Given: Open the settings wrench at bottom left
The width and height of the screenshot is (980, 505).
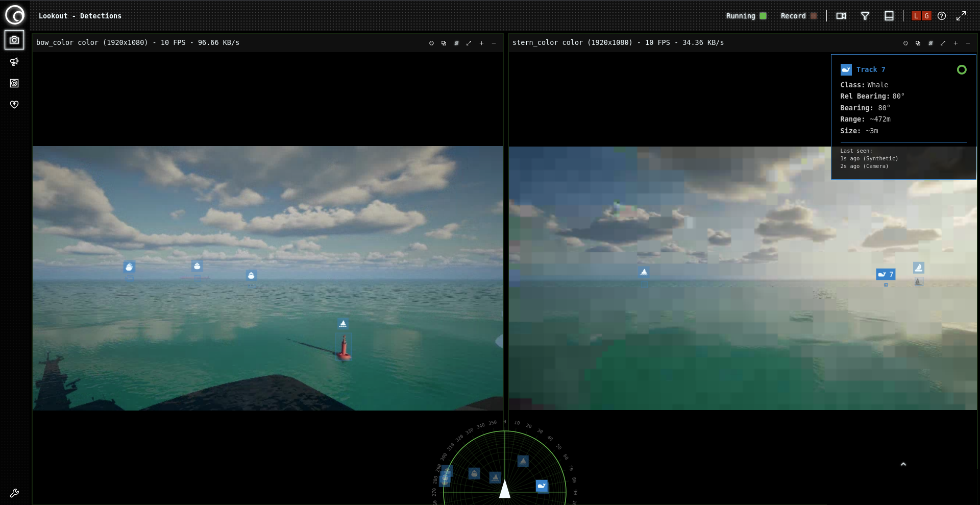Looking at the screenshot, I should pos(14,493).
